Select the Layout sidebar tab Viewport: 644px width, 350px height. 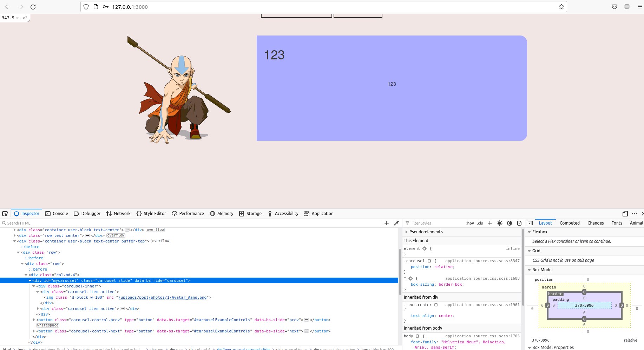tap(545, 223)
